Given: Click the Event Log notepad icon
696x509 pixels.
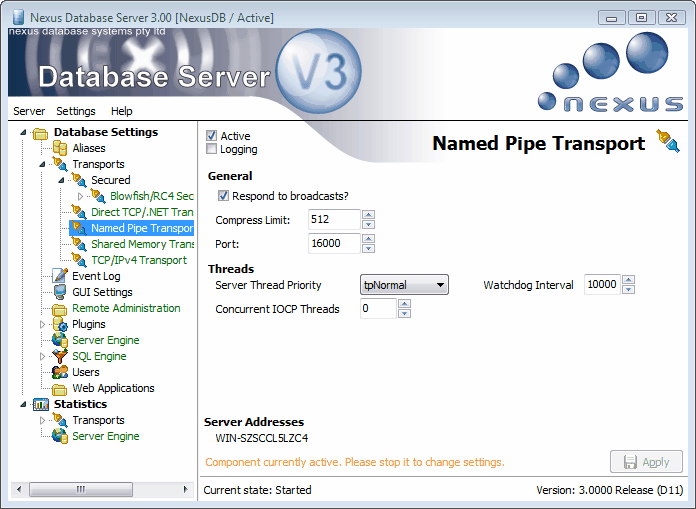Looking at the screenshot, I should tap(59, 276).
